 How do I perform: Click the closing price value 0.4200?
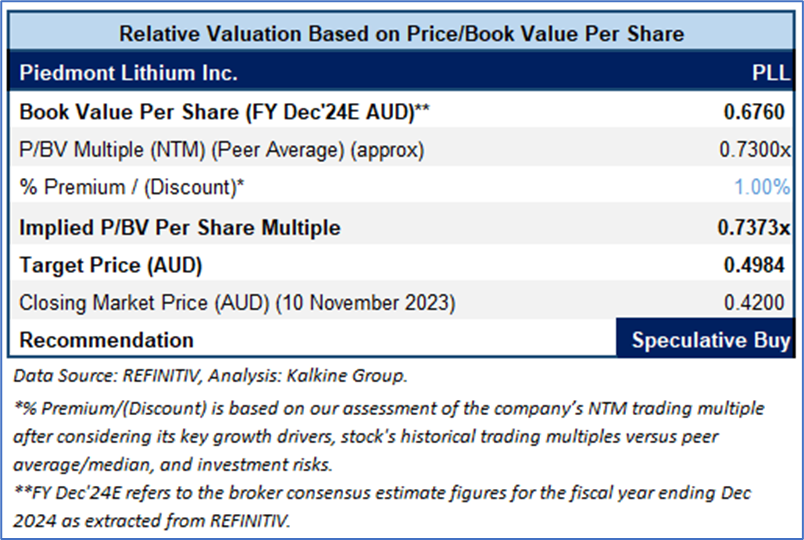[x=759, y=302]
